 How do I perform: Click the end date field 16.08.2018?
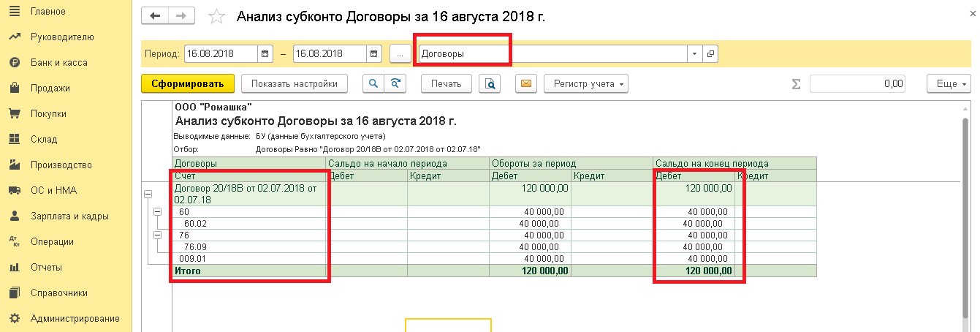[x=330, y=53]
